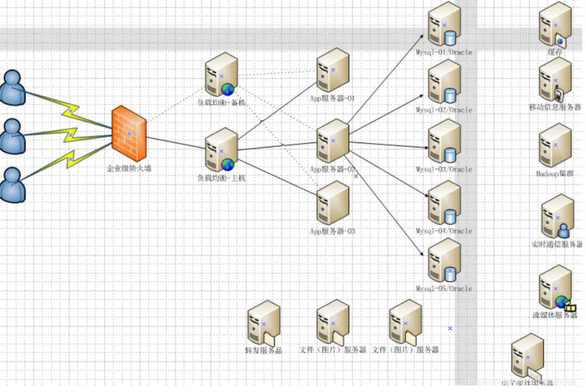Click the 流媒体服务器 label
586x392 pixels.
coord(555,316)
